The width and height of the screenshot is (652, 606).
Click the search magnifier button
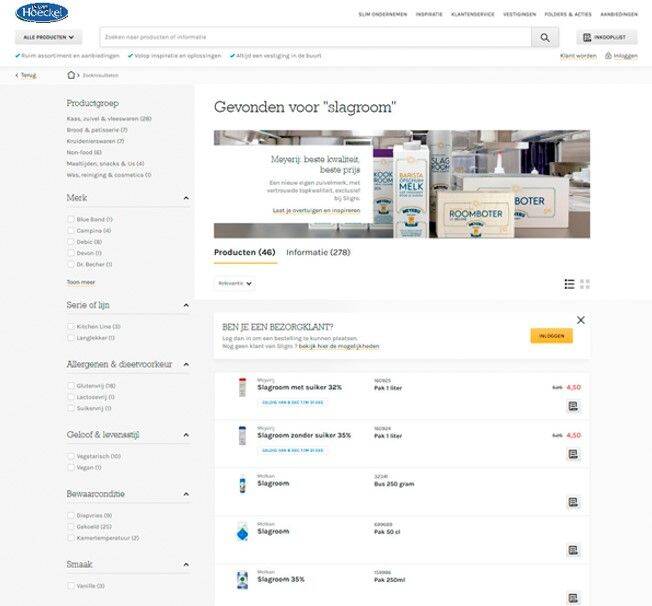point(545,37)
